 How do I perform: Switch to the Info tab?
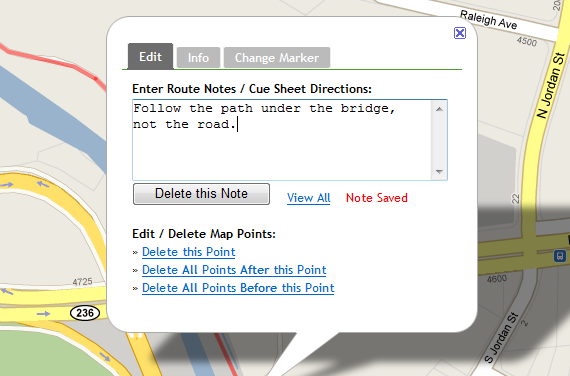(198, 57)
